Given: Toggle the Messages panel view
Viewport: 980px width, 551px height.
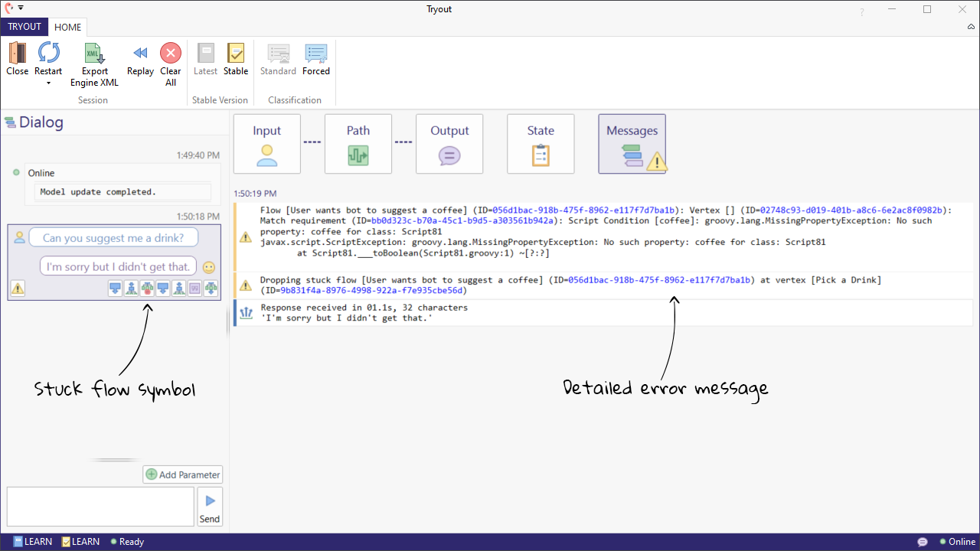Looking at the screenshot, I should [632, 144].
